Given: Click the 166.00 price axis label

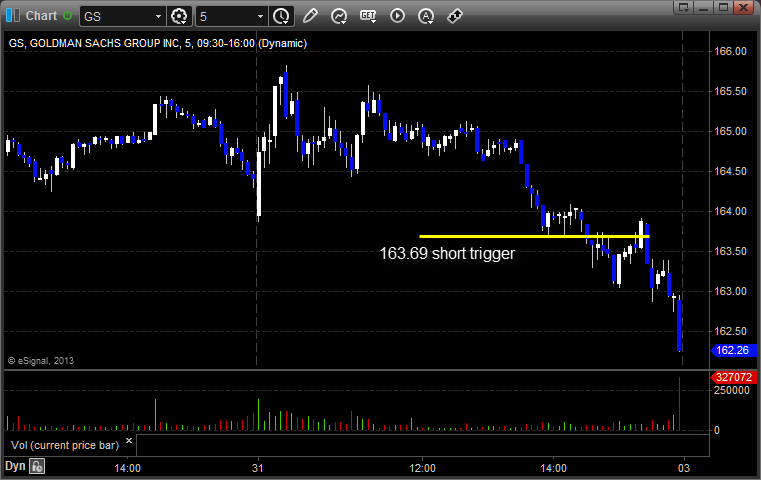Looking at the screenshot, I should pyautogui.click(x=730, y=51).
